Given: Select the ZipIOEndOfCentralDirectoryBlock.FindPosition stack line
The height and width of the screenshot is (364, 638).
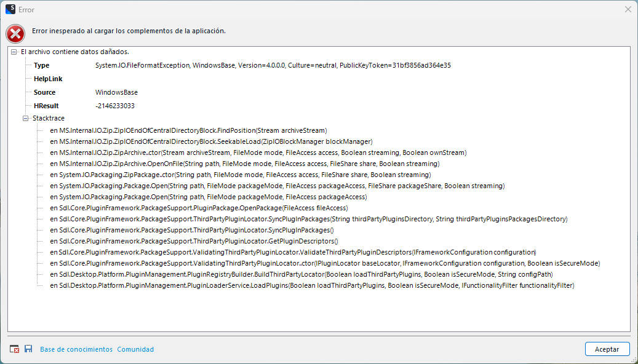Looking at the screenshot, I should [188, 130].
